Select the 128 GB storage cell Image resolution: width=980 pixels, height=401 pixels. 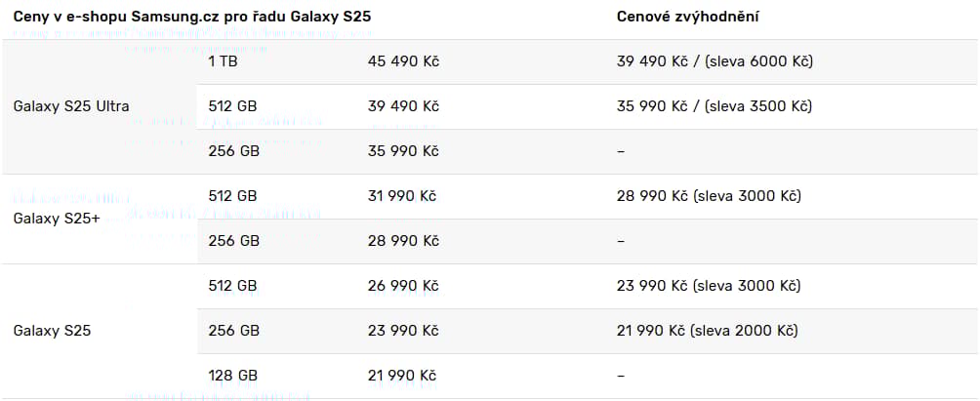(232, 376)
